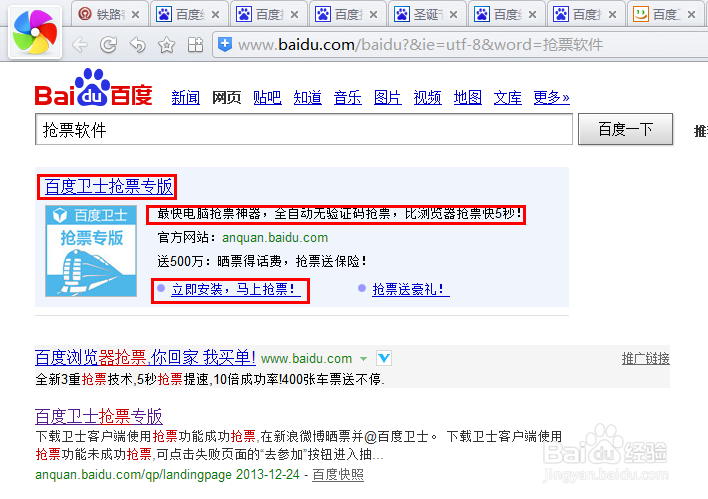Open the 百度快照 cached link

tap(338, 475)
